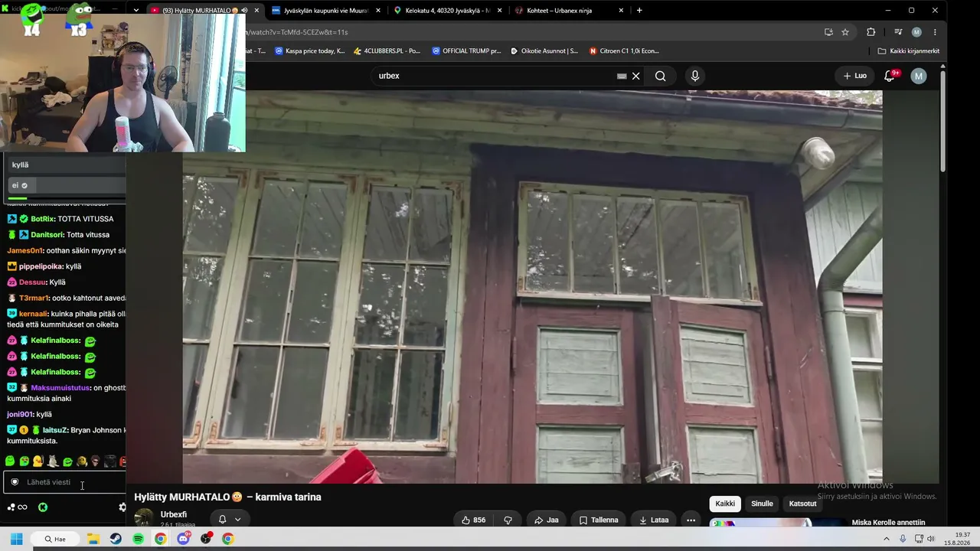Viewport: 980px width, 551px height.
Task: Open Chrome extensions puzzle icon
Action: [871, 32]
